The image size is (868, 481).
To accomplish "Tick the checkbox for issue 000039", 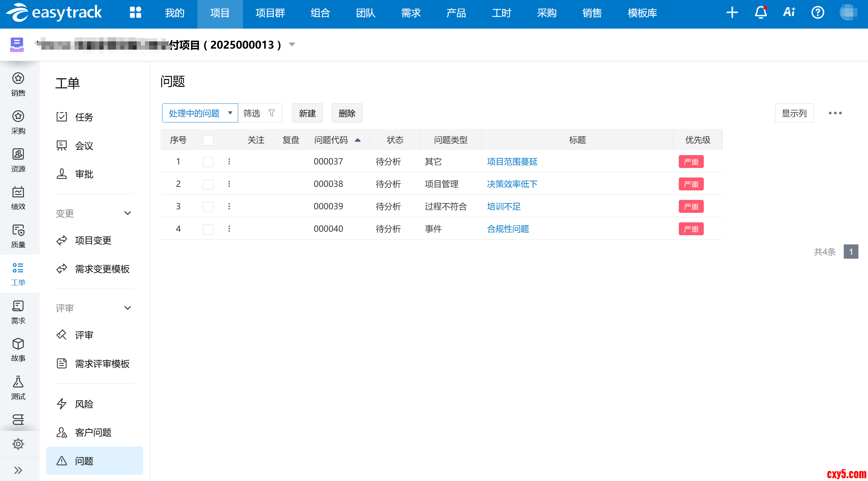I will pyautogui.click(x=208, y=207).
